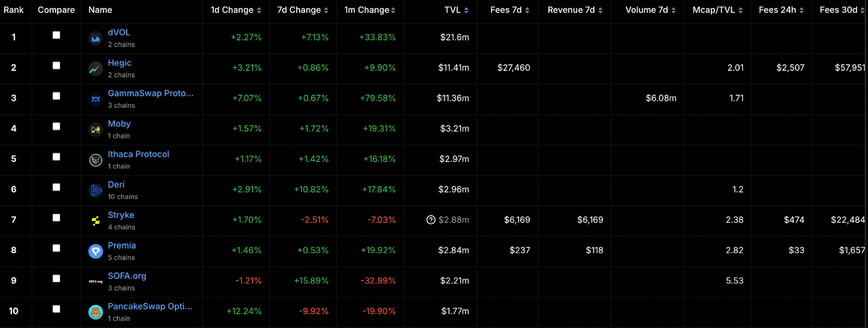Open the Premia protocol link
The height and width of the screenshot is (328, 868).
122,246
